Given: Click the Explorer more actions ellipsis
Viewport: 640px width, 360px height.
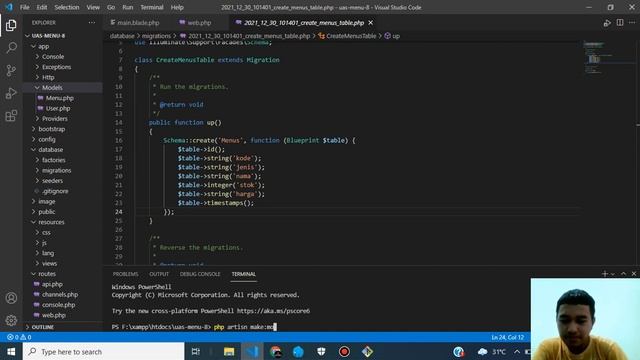Looking at the screenshot, I should (91, 23).
